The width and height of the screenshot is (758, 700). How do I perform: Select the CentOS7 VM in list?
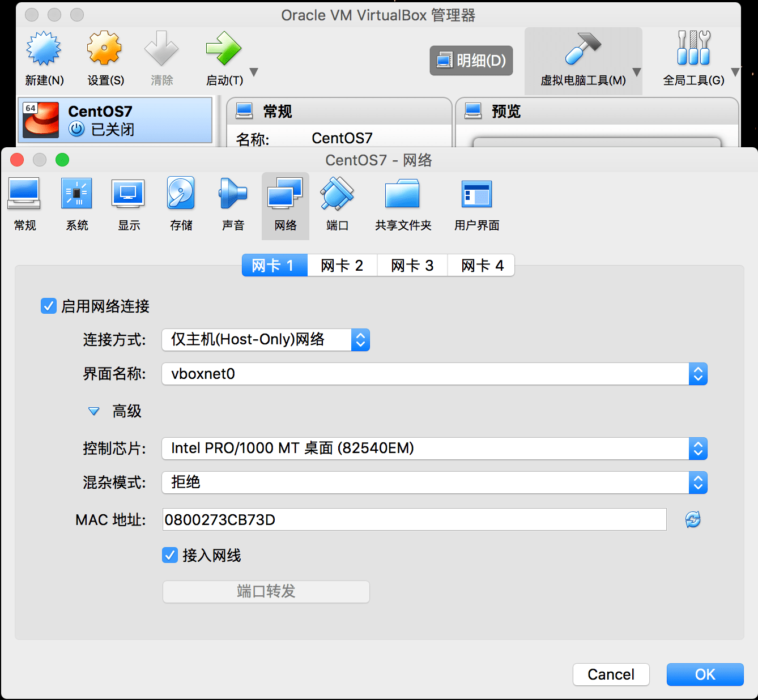point(116,120)
